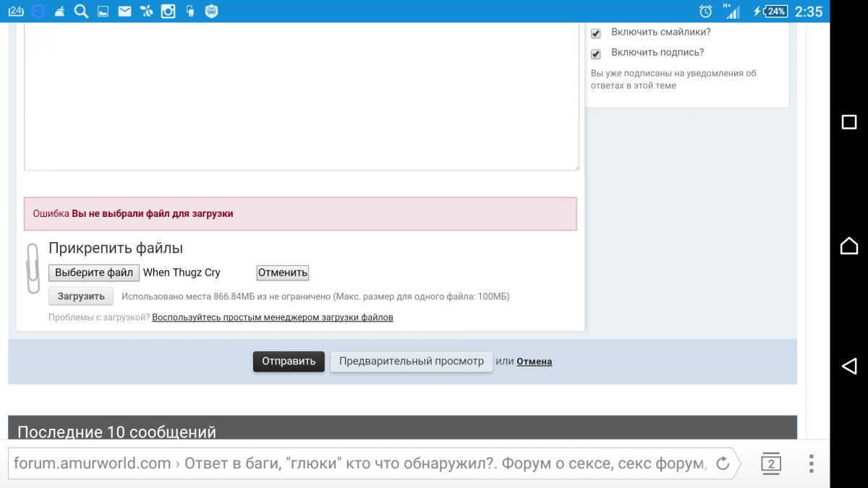Open the simple file upload manager link
This screenshot has width=868, height=488.
[273, 317]
